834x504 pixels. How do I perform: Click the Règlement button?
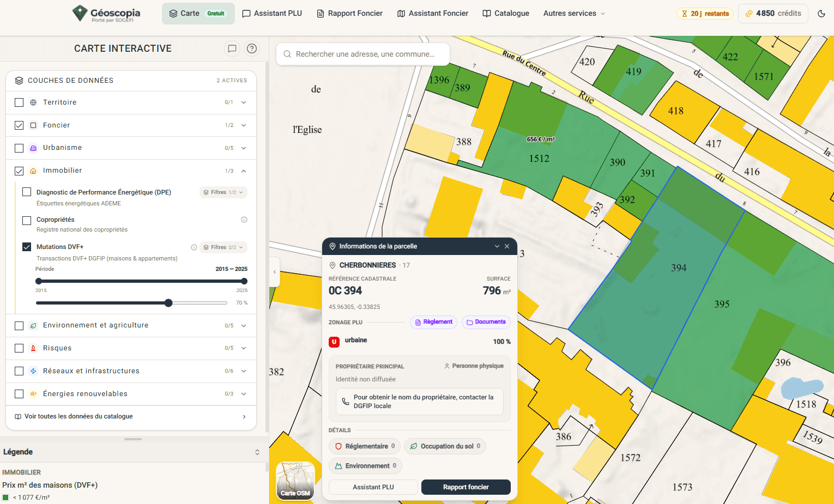click(x=434, y=322)
